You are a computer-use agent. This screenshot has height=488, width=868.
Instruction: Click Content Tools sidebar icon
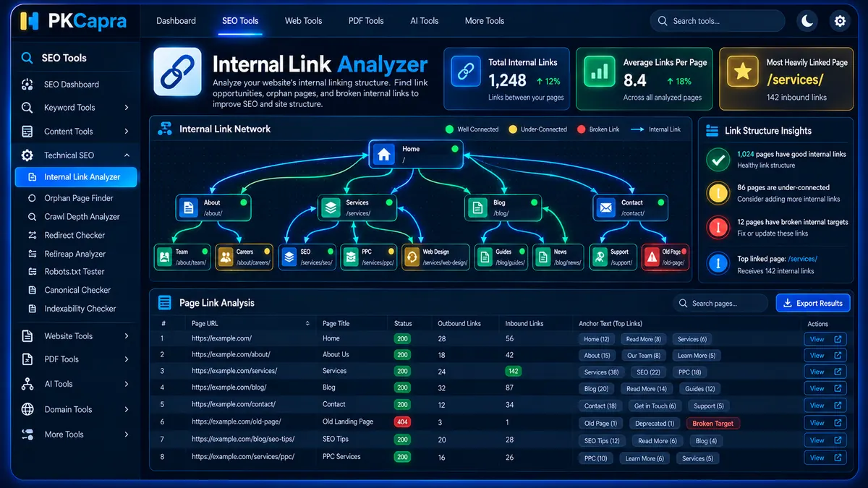(27, 132)
